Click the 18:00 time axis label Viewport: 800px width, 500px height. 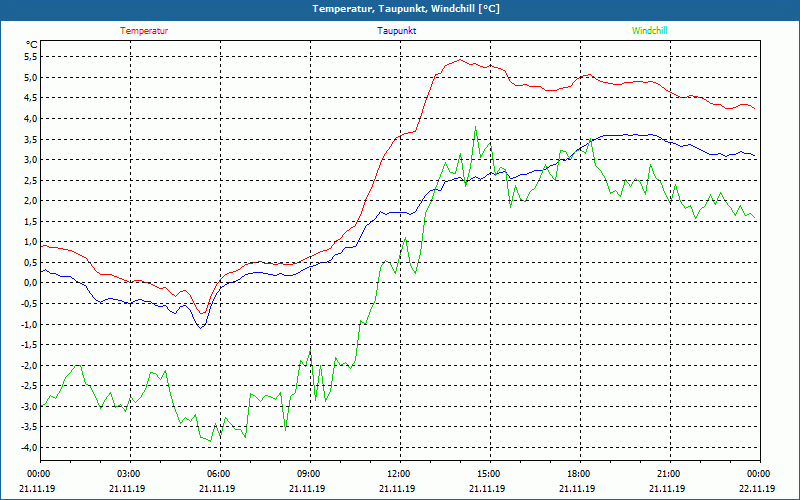point(578,474)
